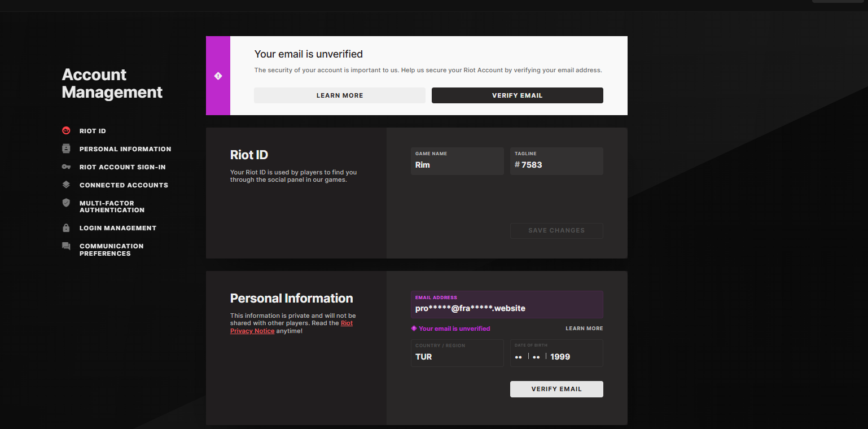Click the layers icon for Connected Accounts
Screen dimensions: 868x429
point(66,185)
